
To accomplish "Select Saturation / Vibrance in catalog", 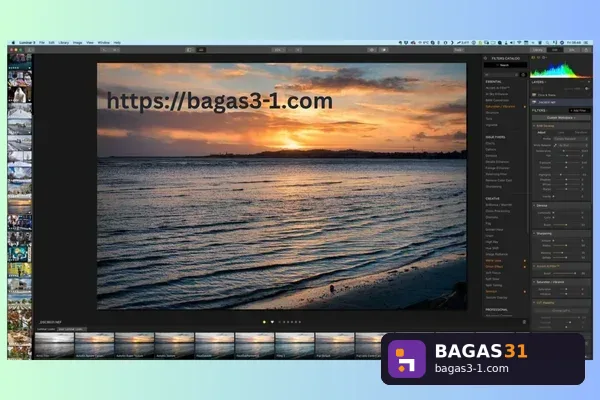I will pyautogui.click(x=500, y=106).
